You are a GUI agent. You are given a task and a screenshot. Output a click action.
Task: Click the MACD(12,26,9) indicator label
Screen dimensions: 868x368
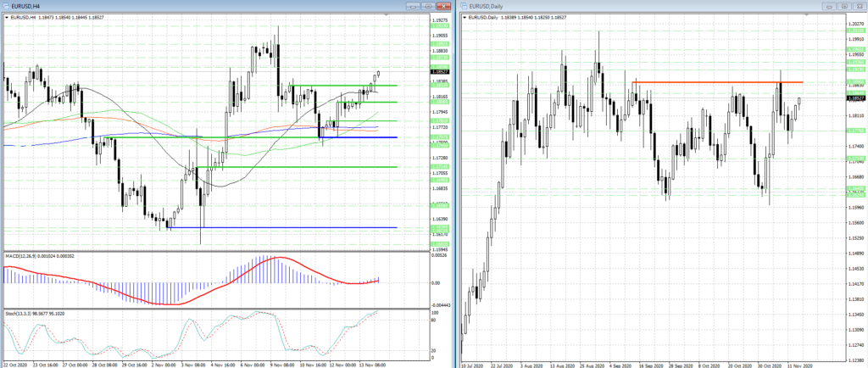[36, 255]
